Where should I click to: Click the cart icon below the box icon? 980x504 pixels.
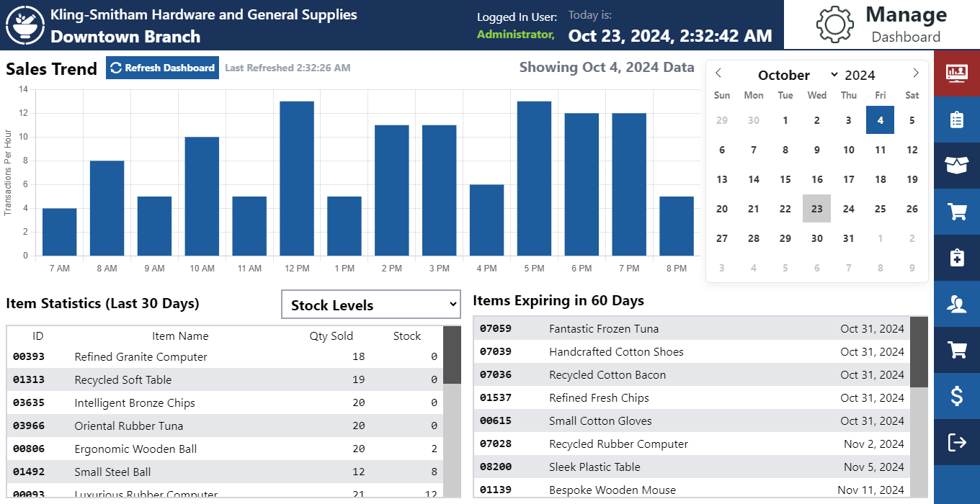956,212
